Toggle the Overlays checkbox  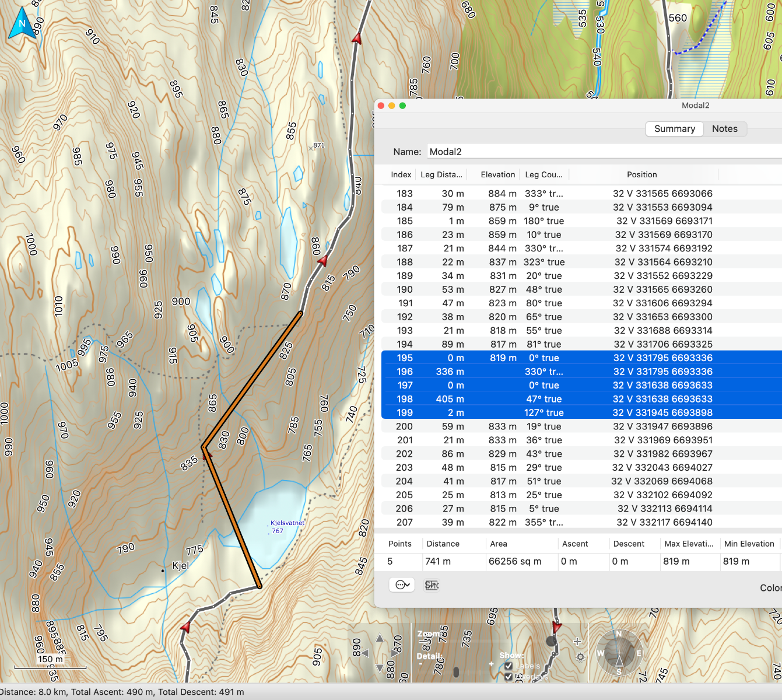509,677
